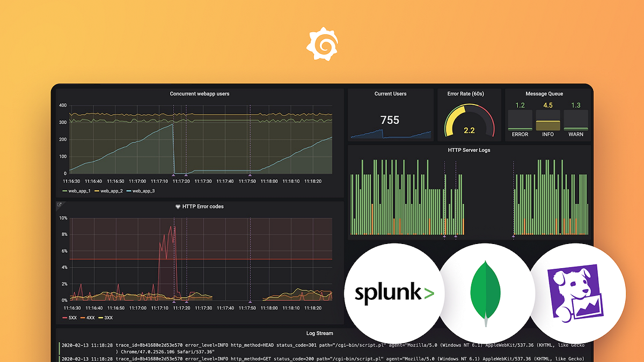
Task: Click the MongoDB leaf icon
Action: [486, 290]
